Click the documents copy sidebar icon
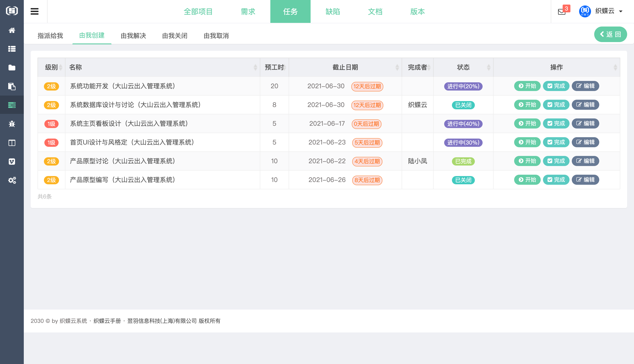Image resolution: width=634 pixels, height=364 pixels. point(12,86)
